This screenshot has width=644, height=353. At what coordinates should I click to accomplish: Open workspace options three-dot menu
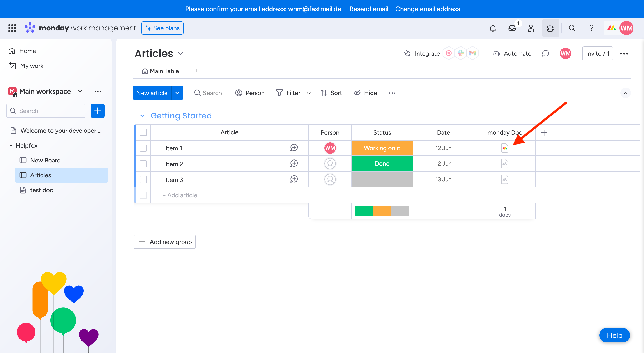coord(98,91)
